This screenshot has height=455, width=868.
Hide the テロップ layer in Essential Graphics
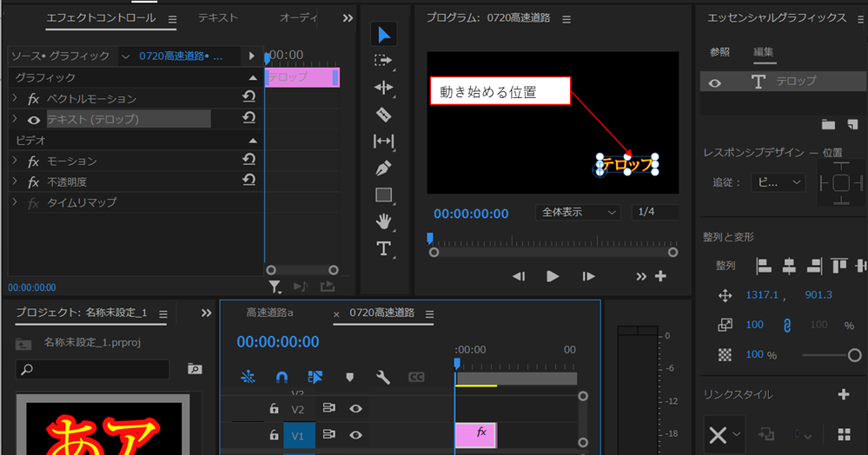point(715,83)
